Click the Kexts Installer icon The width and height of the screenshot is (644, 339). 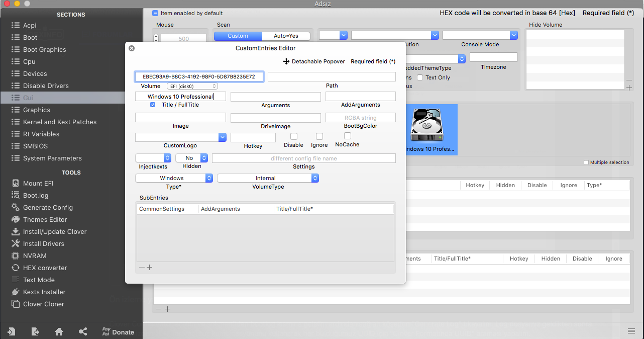[15, 292]
